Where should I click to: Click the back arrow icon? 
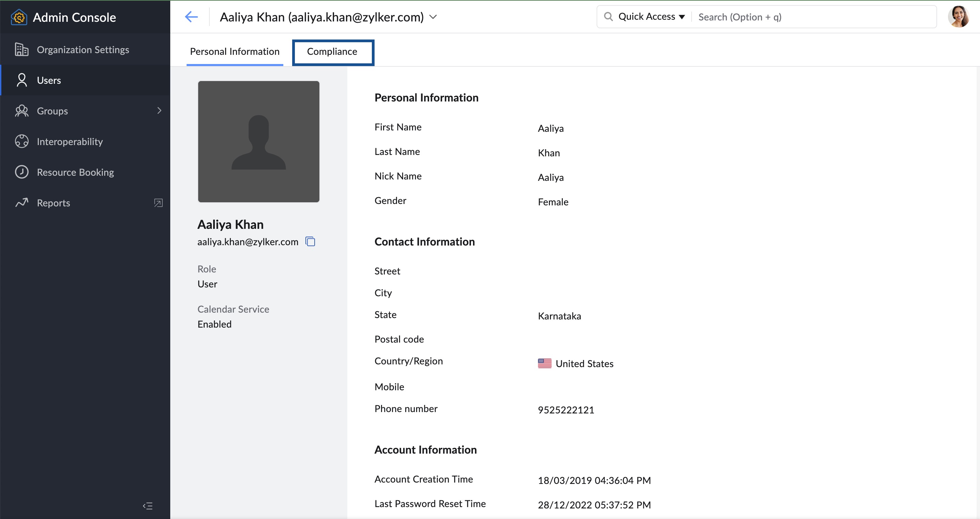[x=191, y=17]
